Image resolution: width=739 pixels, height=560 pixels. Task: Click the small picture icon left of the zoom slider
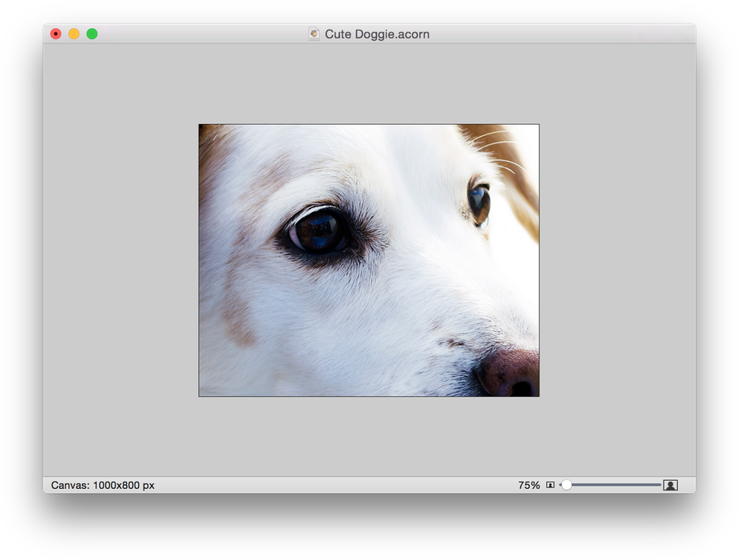click(x=550, y=485)
